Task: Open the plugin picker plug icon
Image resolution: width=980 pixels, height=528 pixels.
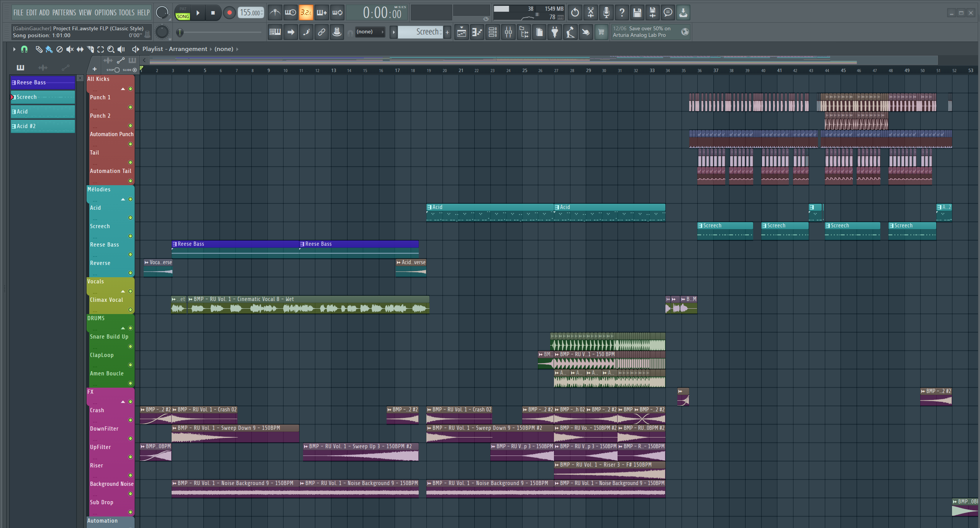Action: coord(554,32)
